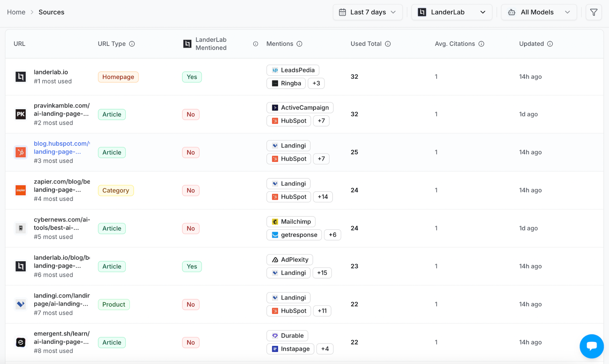609x364 pixels.
Task: Open the chat support bubble
Action: [x=591, y=346]
